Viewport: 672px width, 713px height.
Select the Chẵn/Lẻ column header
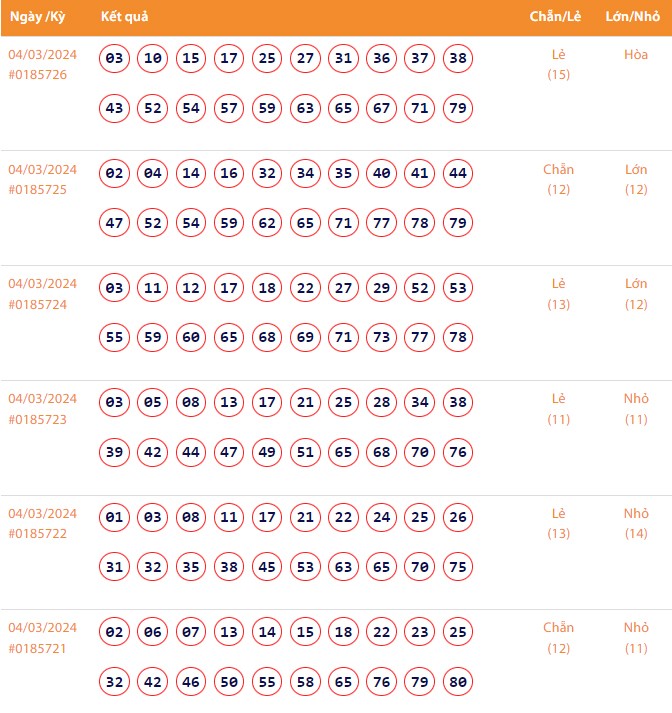(557, 18)
